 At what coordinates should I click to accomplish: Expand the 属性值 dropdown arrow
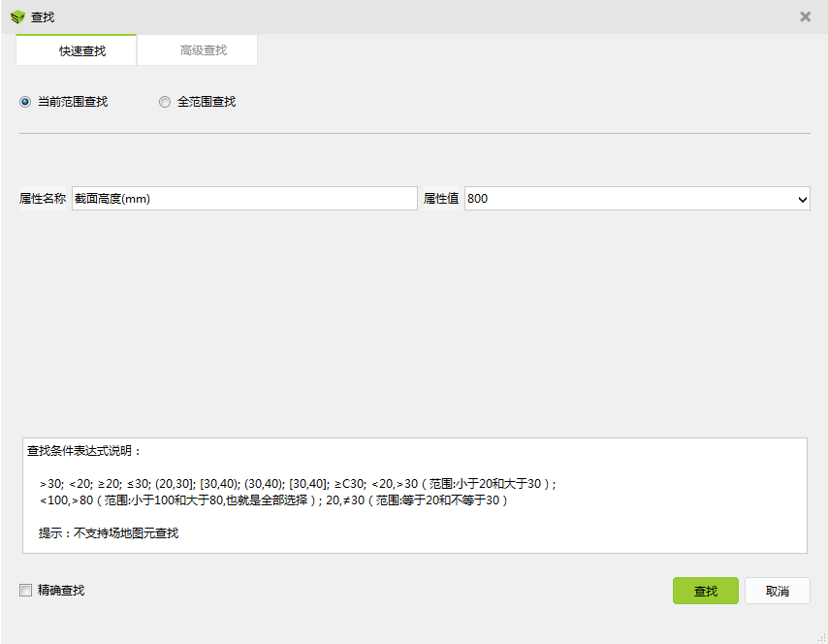(802, 199)
